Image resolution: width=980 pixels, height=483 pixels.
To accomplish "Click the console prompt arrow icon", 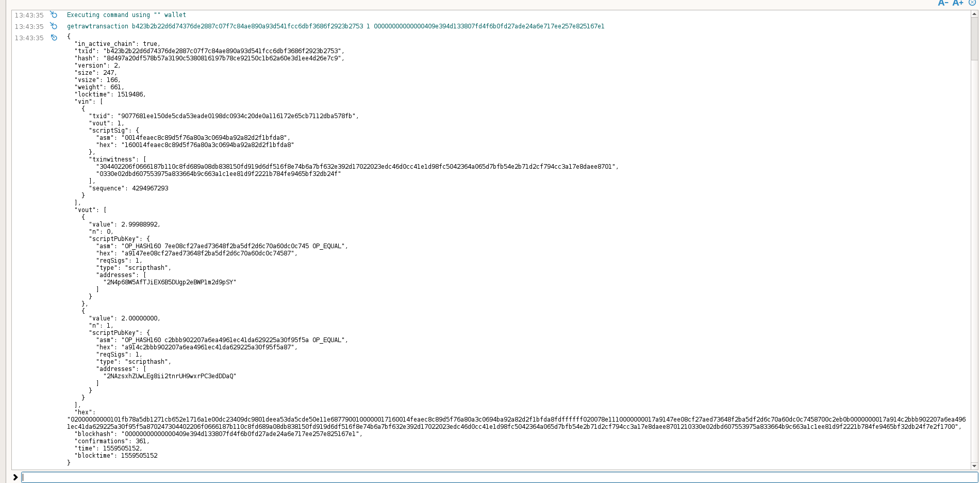I will pos(15,477).
